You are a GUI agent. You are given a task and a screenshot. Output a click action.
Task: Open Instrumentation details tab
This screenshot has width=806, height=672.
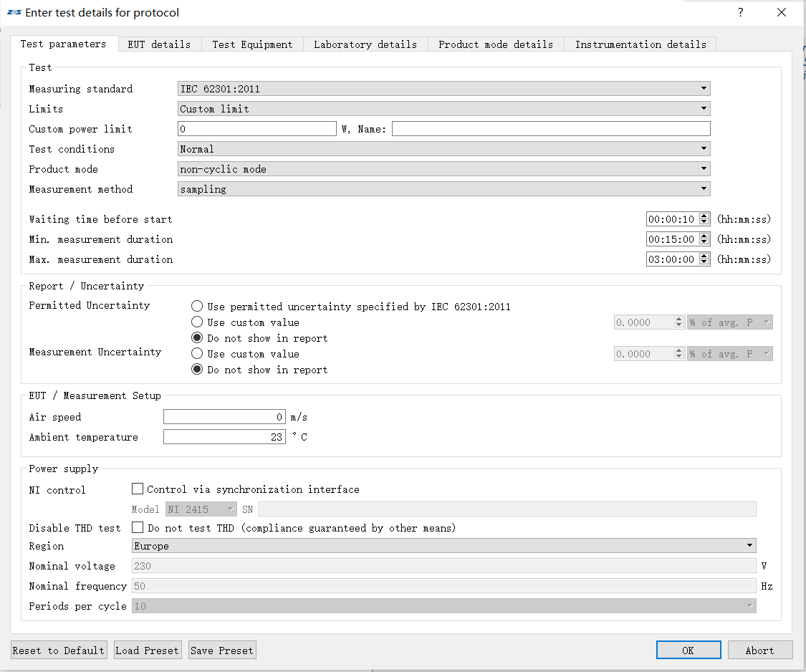(x=641, y=44)
